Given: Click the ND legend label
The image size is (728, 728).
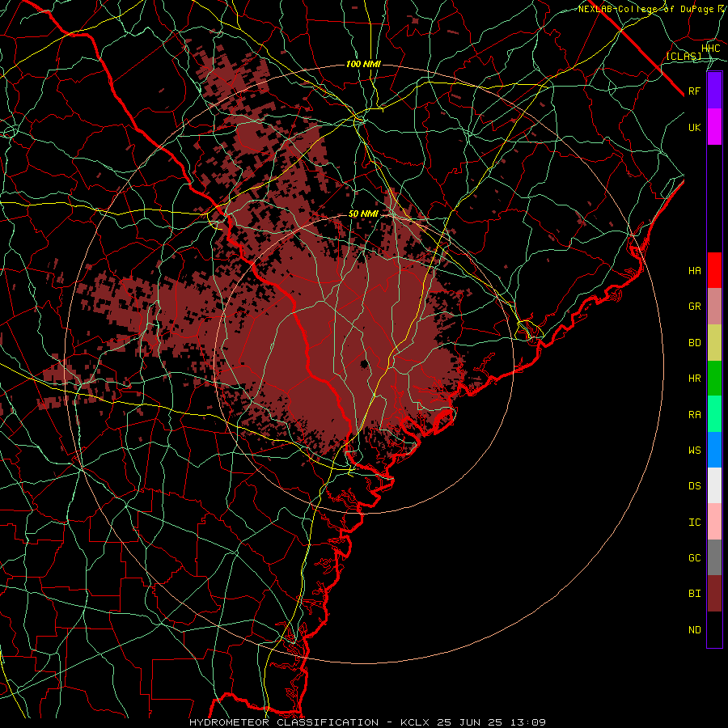Looking at the screenshot, I should [x=695, y=630].
